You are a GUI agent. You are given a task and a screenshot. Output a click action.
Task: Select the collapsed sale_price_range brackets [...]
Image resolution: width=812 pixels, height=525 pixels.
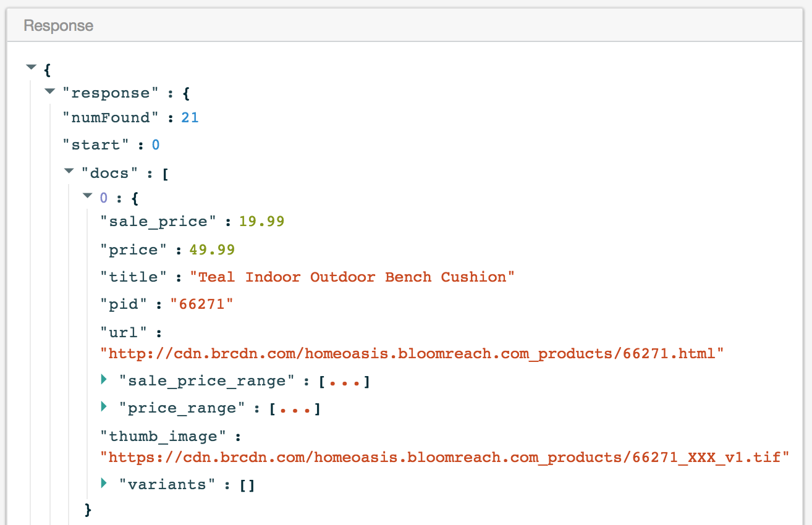344,381
